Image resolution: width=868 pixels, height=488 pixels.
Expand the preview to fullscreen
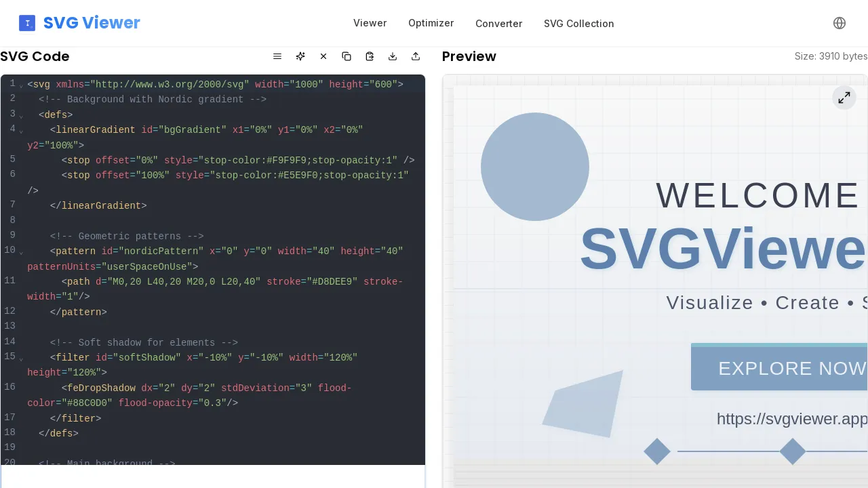[x=844, y=98]
